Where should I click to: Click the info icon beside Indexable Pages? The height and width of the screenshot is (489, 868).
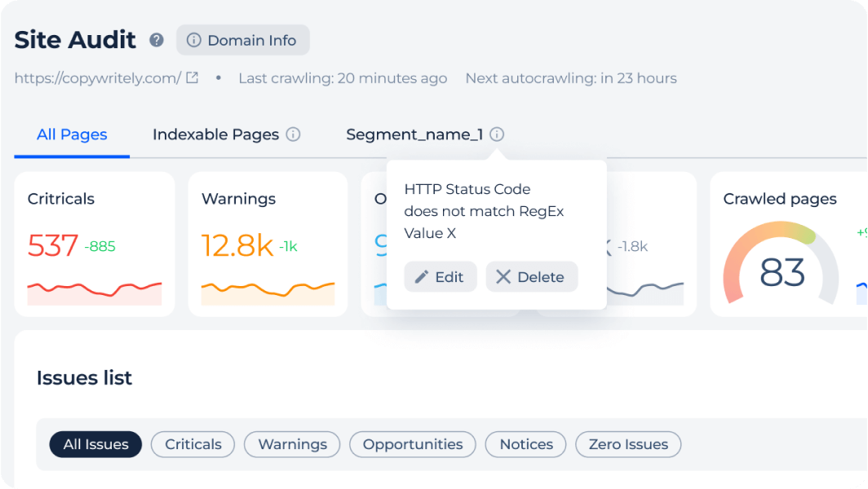coord(294,134)
